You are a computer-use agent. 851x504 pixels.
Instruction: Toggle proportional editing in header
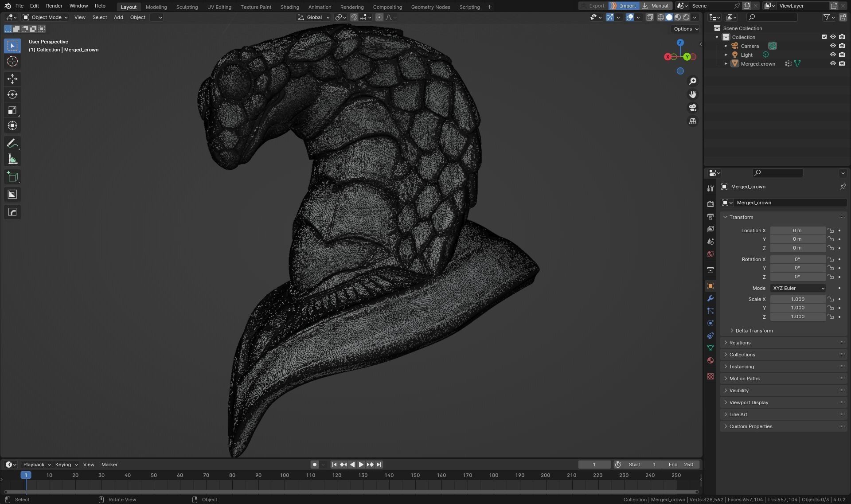[379, 17]
